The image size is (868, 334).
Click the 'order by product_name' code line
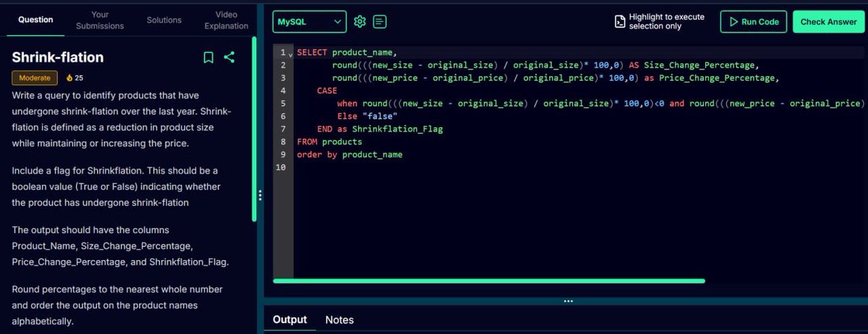coord(349,155)
